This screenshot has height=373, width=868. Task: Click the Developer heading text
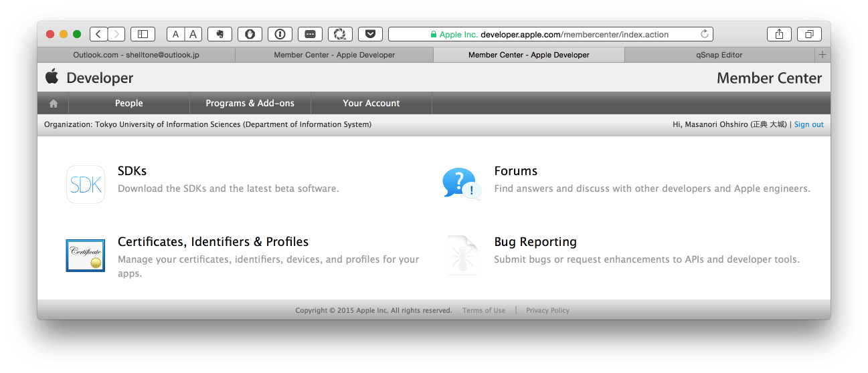100,78
